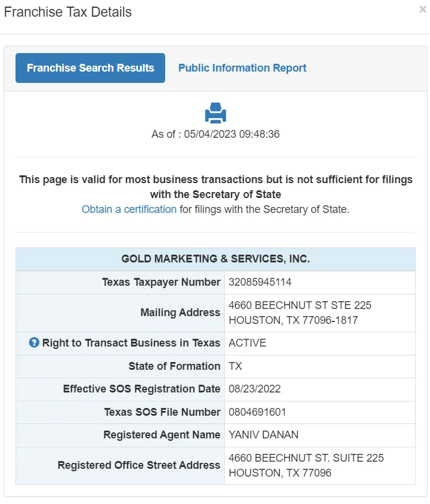
Task: Click the Beechnut St Ste 225 mailing address
Action: (300, 305)
